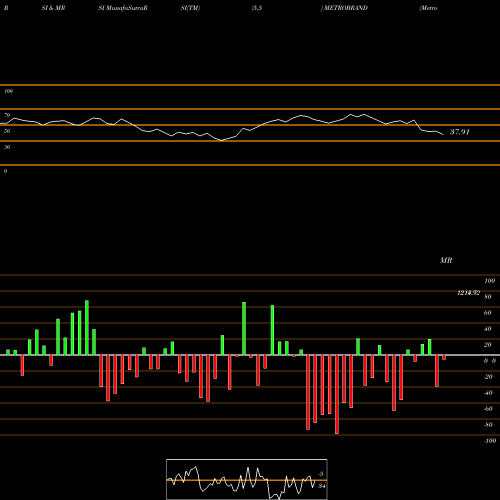Click the RSI 30 level label
Screen dimensions: 500x500
tap(7, 147)
